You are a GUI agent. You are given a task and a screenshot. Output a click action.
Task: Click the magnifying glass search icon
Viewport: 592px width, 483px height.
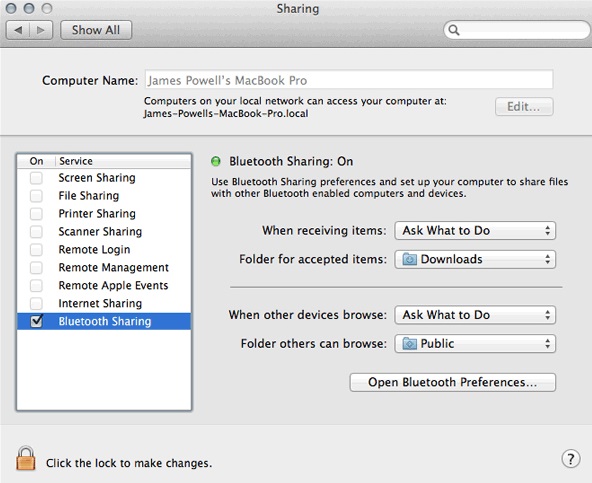click(x=454, y=30)
